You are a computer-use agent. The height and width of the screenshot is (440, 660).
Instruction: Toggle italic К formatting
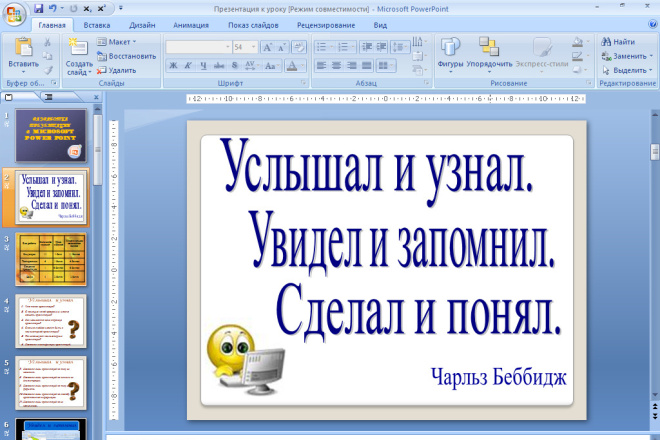188,66
